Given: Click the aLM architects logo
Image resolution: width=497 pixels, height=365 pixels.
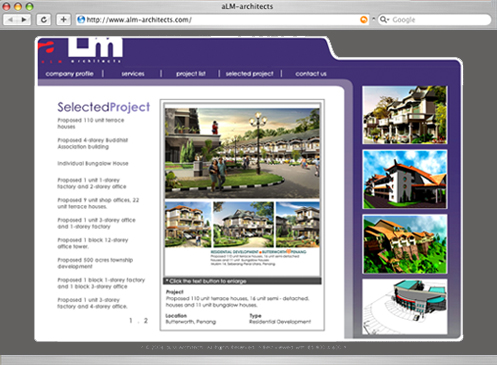Looking at the screenshot, I should (x=81, y=50).
